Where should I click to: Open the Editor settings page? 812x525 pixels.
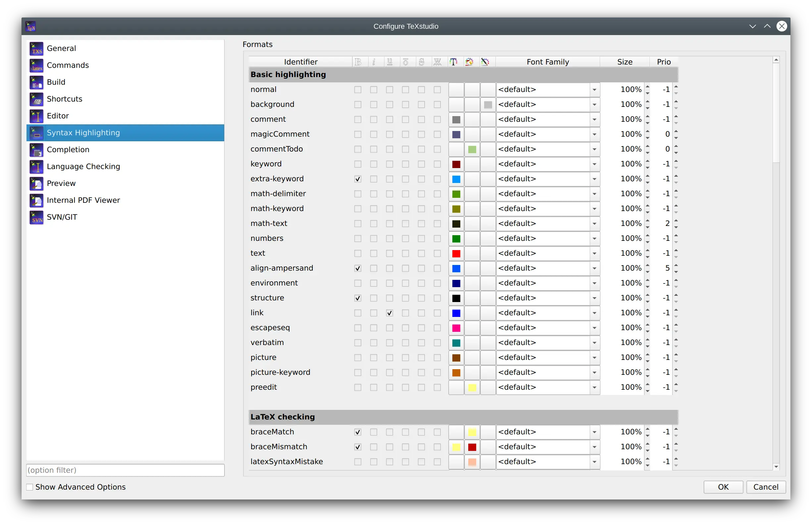[x=58, y=116]
